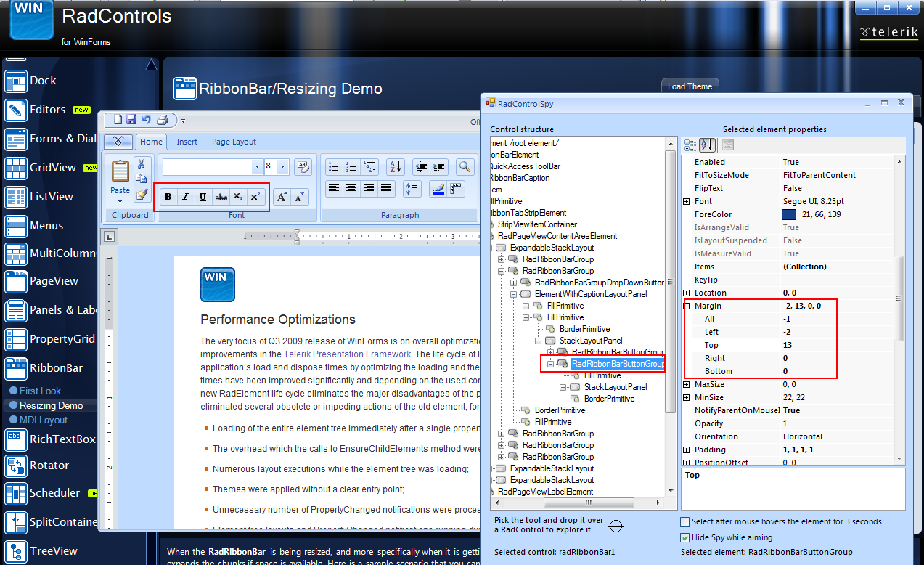Click the Undo arrow icon
The height and width of the screenshot is (565, 924).
point(146,120)
